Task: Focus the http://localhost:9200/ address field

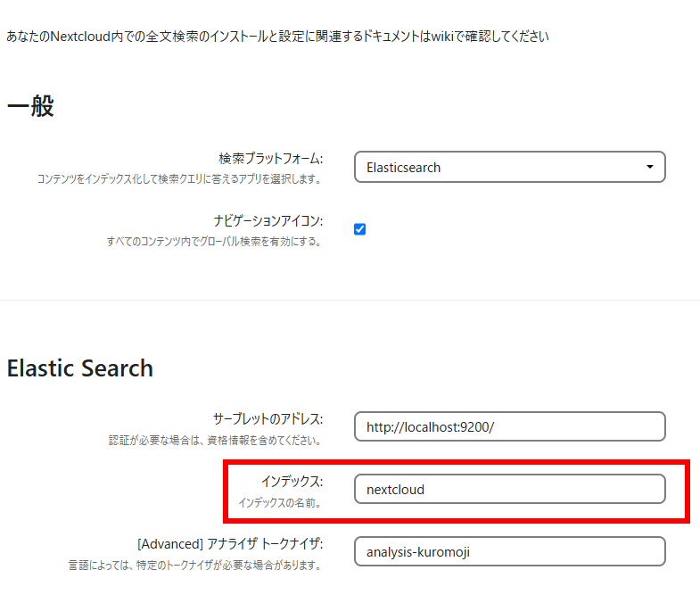Action: [x=510, y=426]
